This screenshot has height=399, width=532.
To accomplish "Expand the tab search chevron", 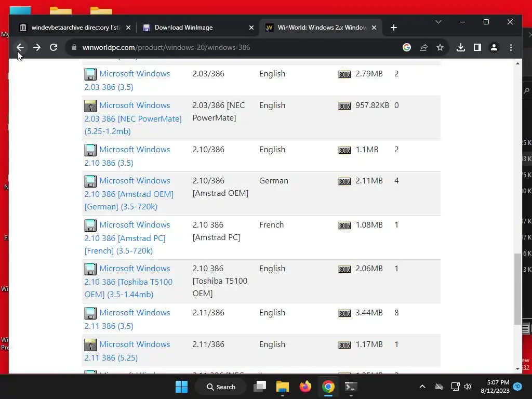I will (438, 22).
